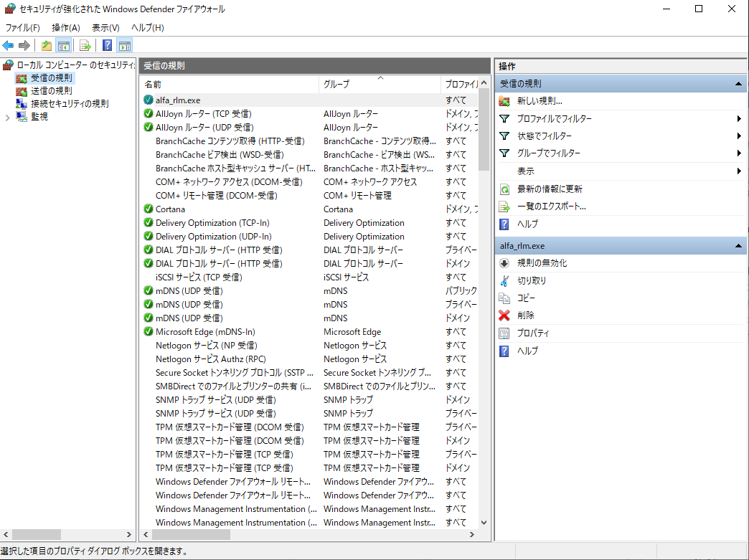Screen dimensions: 749x560
Task: Click the Forward arrow toolbar icon
Action: [x=24, y=46]
